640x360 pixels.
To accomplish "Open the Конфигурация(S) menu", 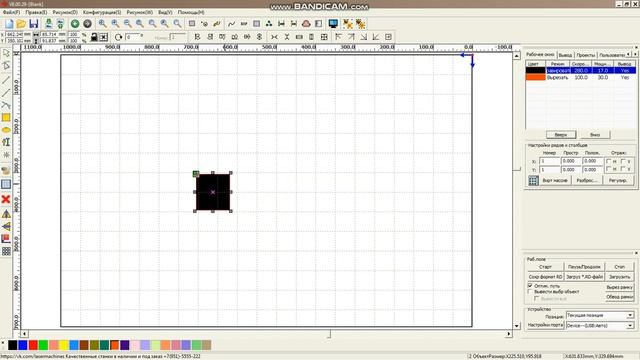I will point(102,12).
